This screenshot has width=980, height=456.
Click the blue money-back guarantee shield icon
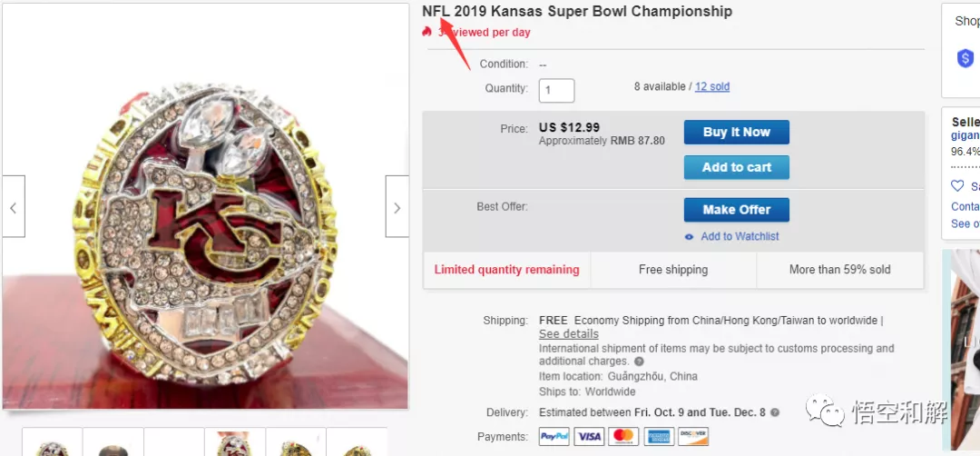965,58
